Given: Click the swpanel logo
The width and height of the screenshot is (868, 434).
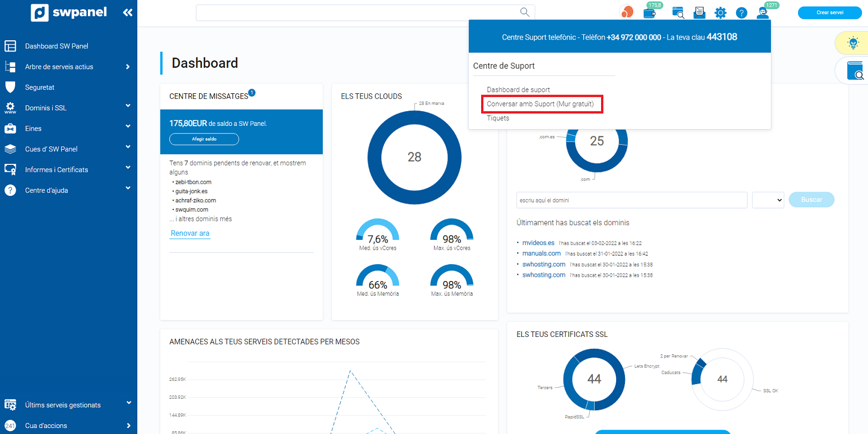Looking at the screenshot, I should coord(68,12).
